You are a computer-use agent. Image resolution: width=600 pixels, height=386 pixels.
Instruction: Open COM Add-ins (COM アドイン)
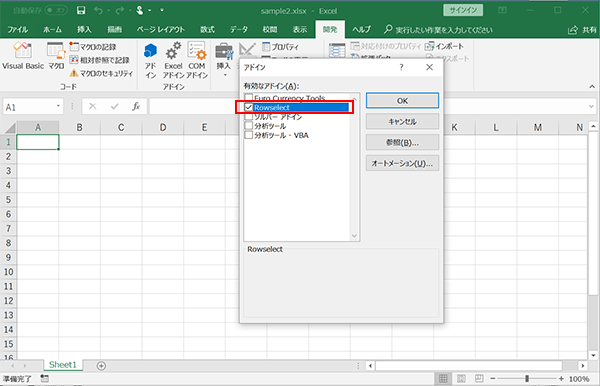click(x=197, y=60)
